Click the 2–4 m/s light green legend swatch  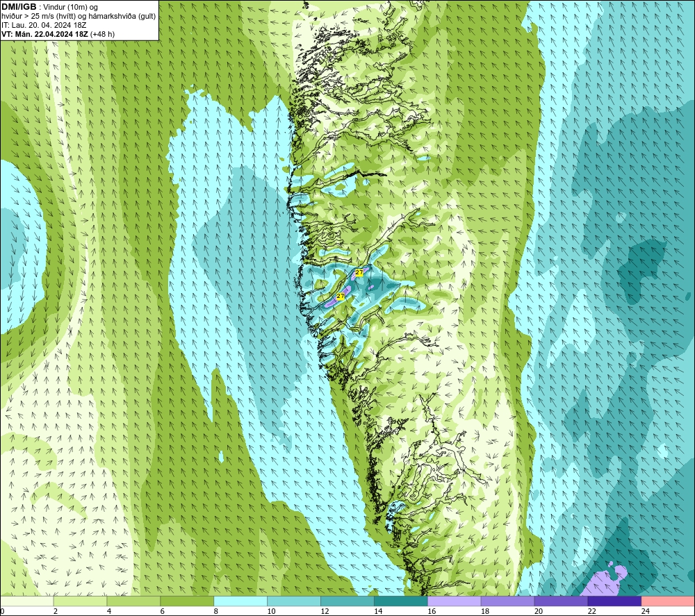tap(80, 601)
